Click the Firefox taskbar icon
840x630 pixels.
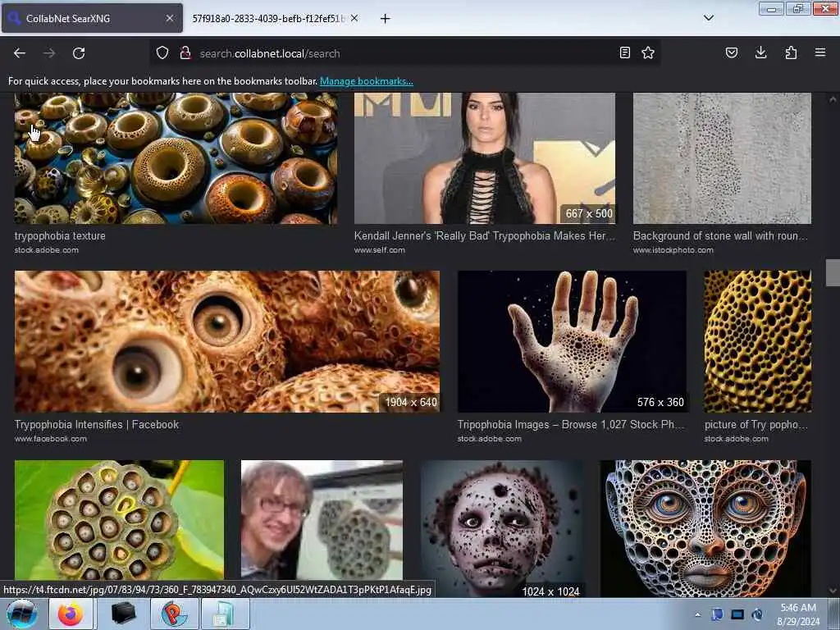pyautogui.click(x=71, y=614)
